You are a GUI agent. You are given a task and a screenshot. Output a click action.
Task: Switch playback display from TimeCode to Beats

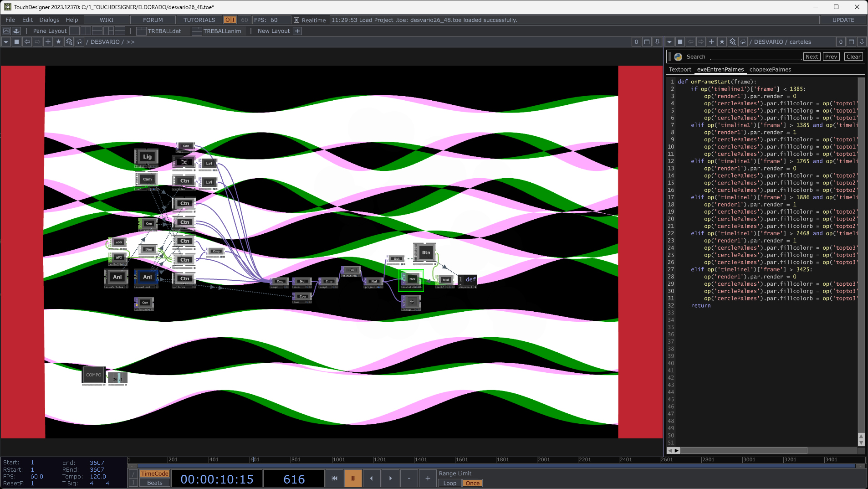coord(154,483)
